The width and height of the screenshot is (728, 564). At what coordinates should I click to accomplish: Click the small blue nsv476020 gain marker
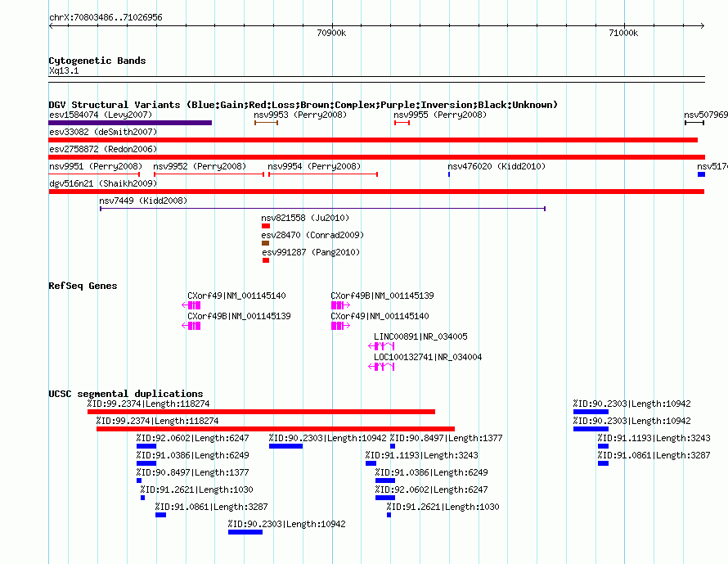pyautogui.click(x=449, y=174)
